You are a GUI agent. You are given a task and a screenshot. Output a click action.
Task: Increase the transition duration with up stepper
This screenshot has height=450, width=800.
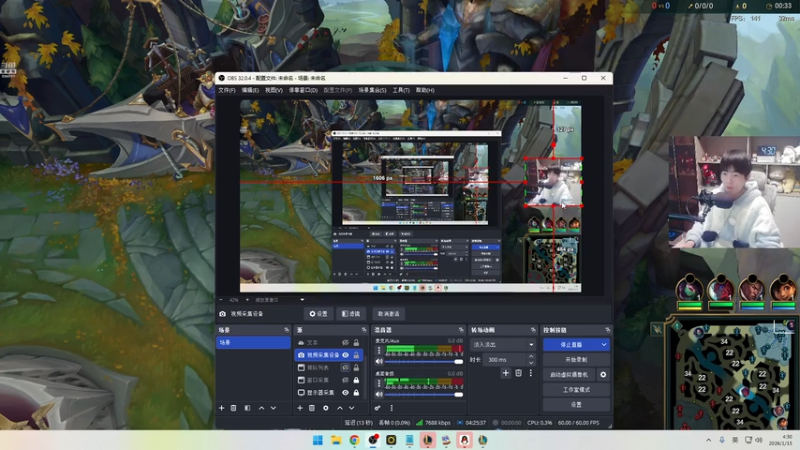coord(531,357)
